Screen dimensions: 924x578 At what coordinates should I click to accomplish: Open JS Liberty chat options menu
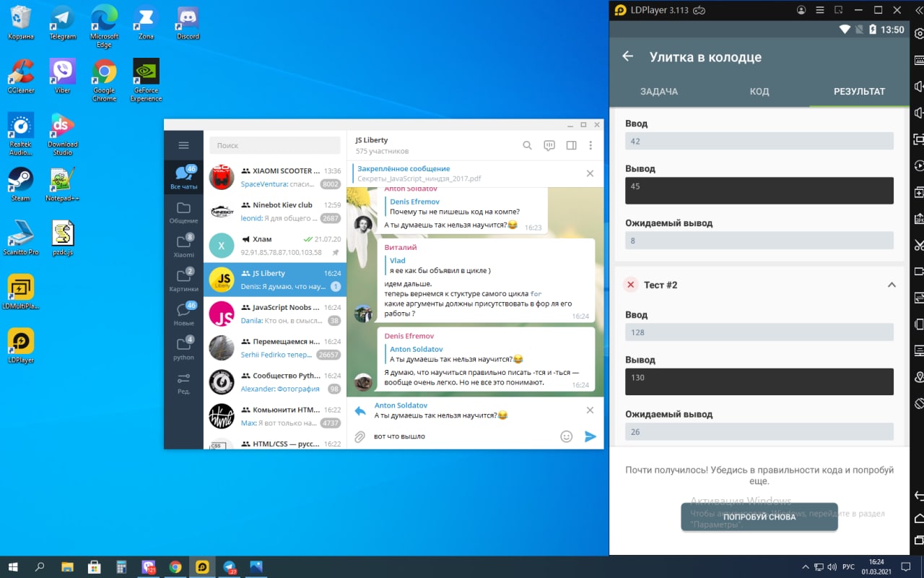(x=590, y=145)
